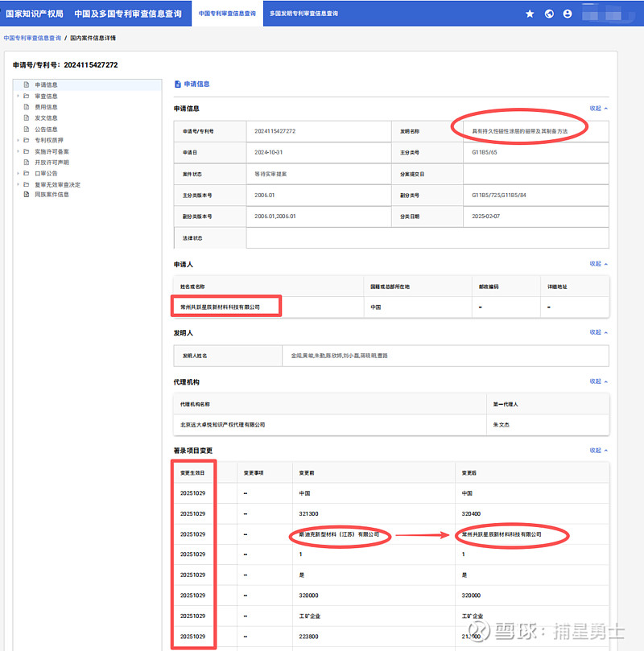Screen dimensions: 644x651
Task: Open the user account profile icon
Action: click(x=568, y=14)
